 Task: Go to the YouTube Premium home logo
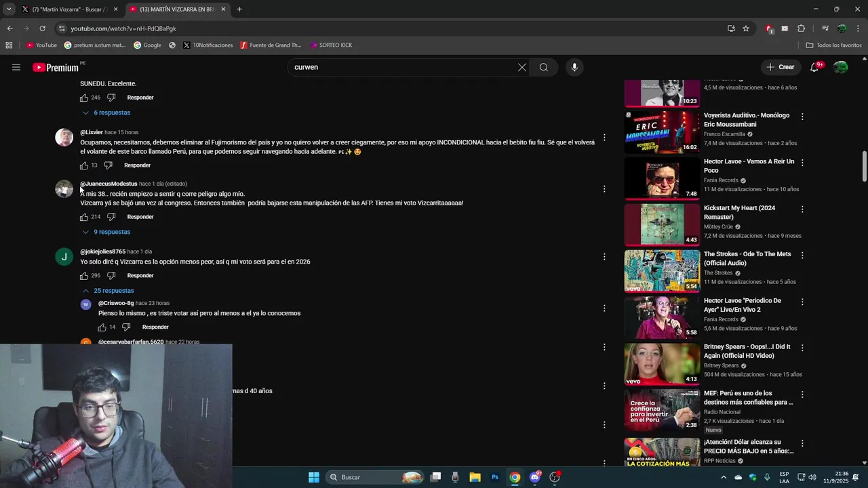pos(56,67)
